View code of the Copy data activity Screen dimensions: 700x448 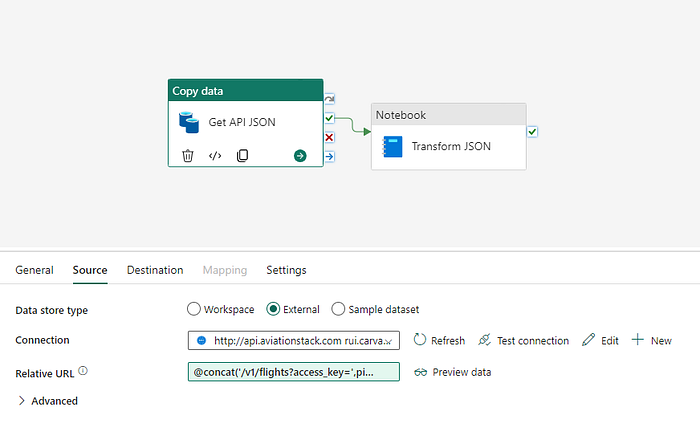click(215, 156)
